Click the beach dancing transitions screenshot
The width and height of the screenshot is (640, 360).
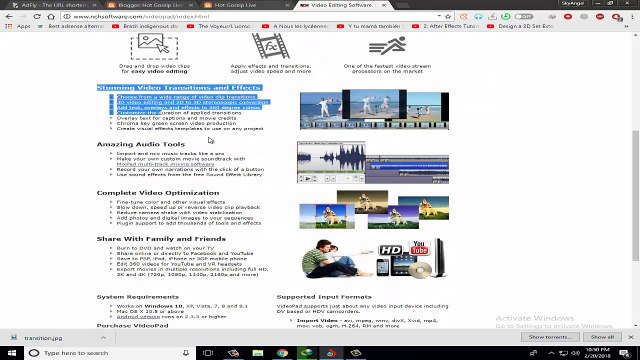pyautogui.click(x=374, y=109)
